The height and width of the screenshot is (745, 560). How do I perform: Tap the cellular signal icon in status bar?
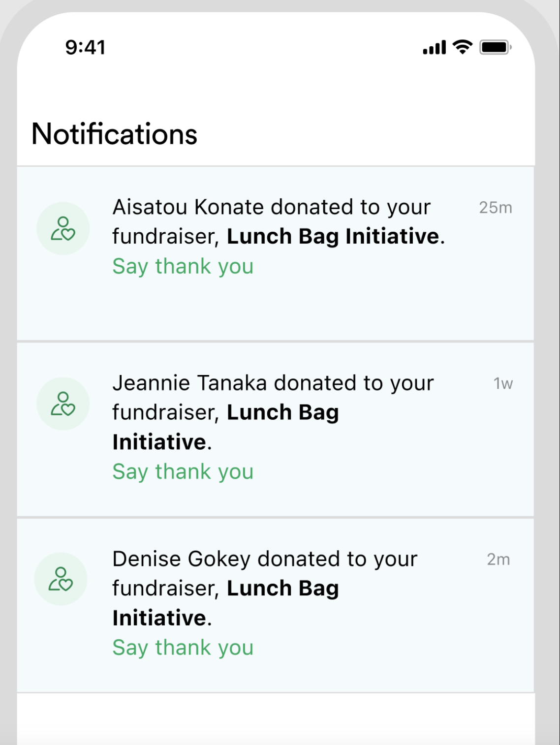point(434,47)
